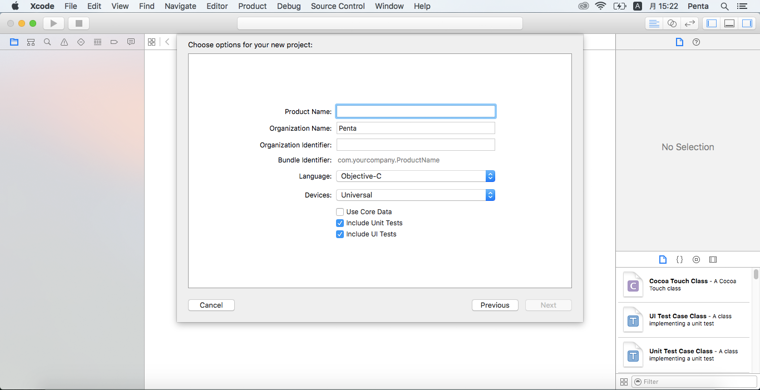The height and width of the screenshot is (390, 760).
Task: Open the Notification Center icon
Action: pyautogui.click(x=742, y=6)
